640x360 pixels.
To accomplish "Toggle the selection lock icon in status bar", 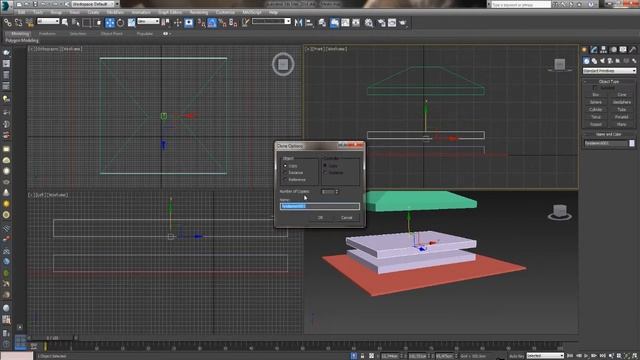I will point(362,356).
